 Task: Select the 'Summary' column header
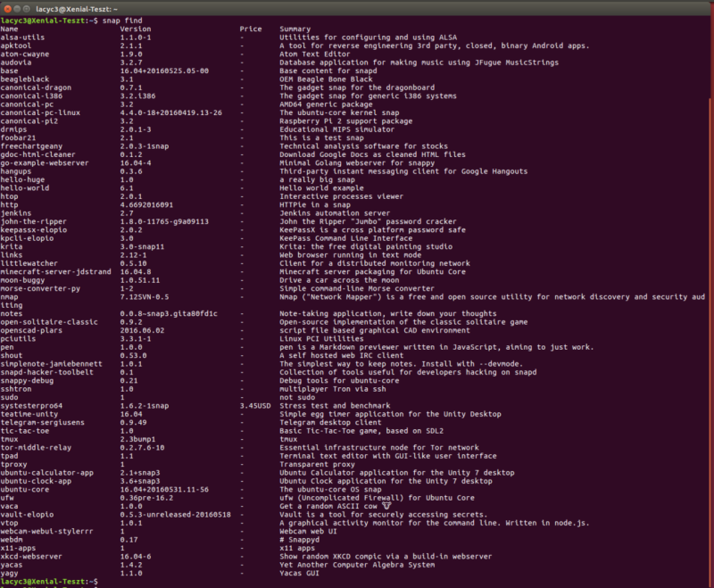(x=295, y=29)
